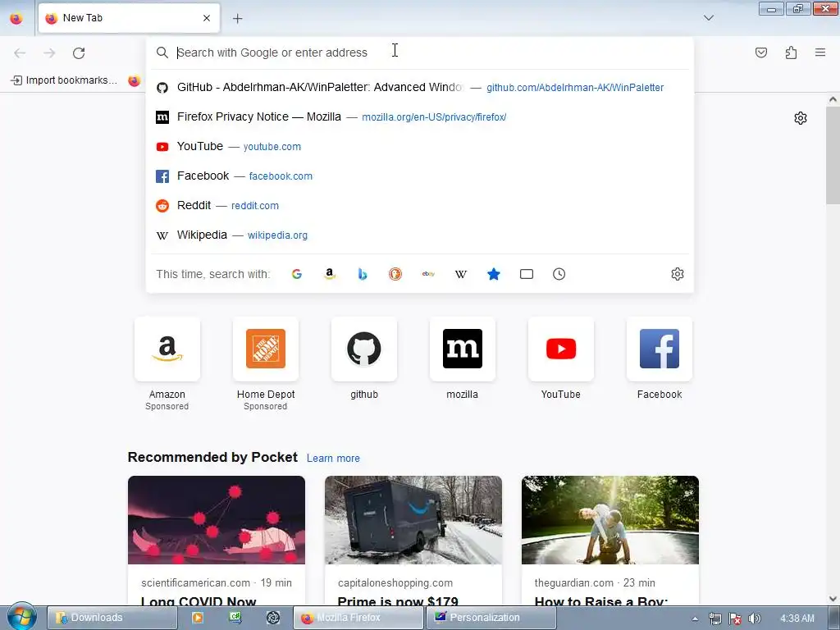Expand the list all tabs chevron
Viewport: 840px width, 630px height.
point(708,18)
